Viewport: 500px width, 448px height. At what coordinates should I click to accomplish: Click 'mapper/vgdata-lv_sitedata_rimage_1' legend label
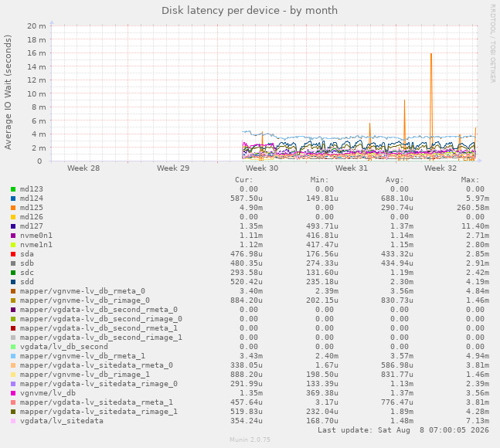tap(99, 412)
